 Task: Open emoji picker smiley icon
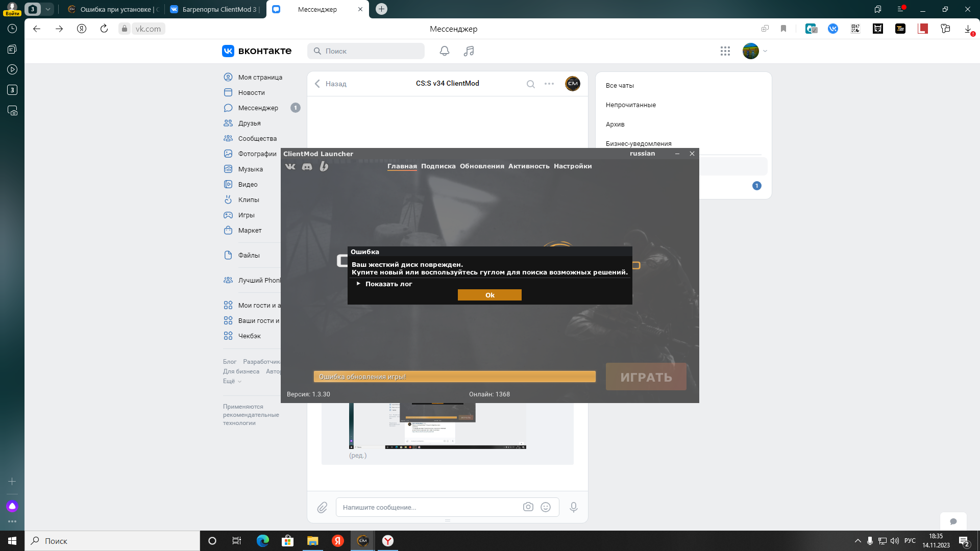pyautogui.click(x=546, y=507)
